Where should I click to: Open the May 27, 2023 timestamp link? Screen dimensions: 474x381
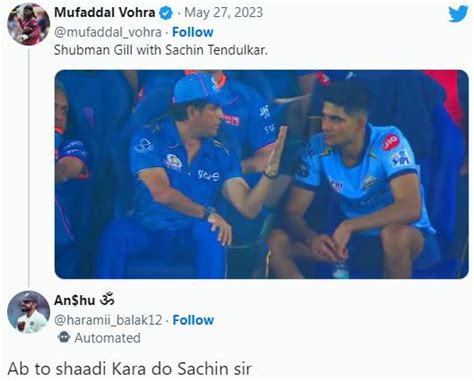point(224,13)
